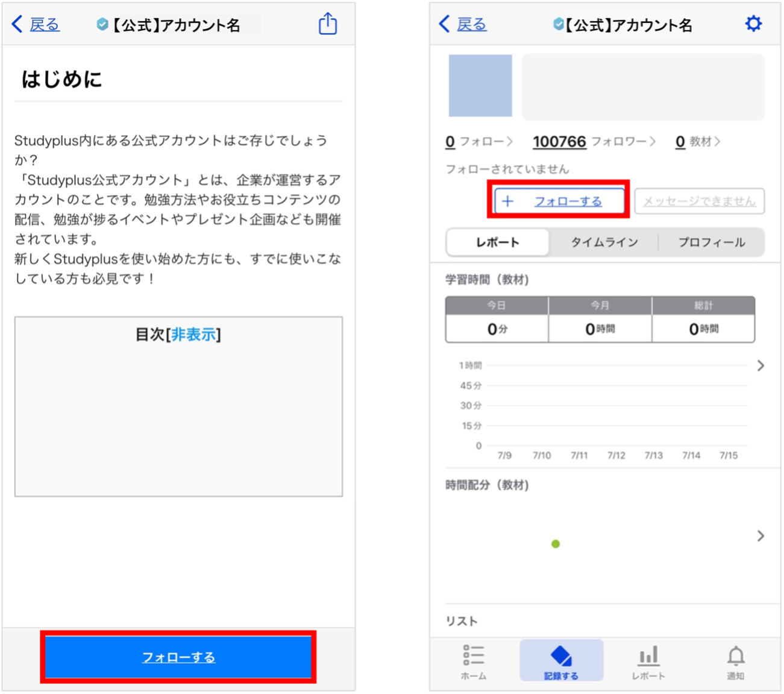This screenshot has height=694, width=784.
Task: Tap the gray profile header placeholder box
Action: click(x=643, y=87)
